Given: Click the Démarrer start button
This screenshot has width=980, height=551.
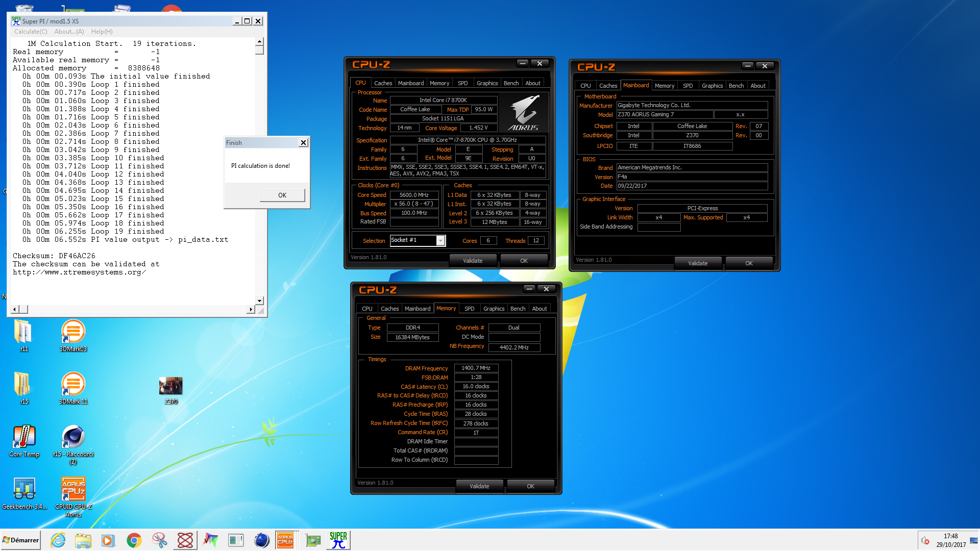Looking at the screenshot, I should 20,540.
